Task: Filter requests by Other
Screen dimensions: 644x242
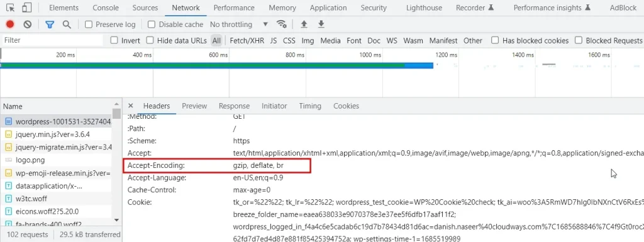Action: point(473,40)
